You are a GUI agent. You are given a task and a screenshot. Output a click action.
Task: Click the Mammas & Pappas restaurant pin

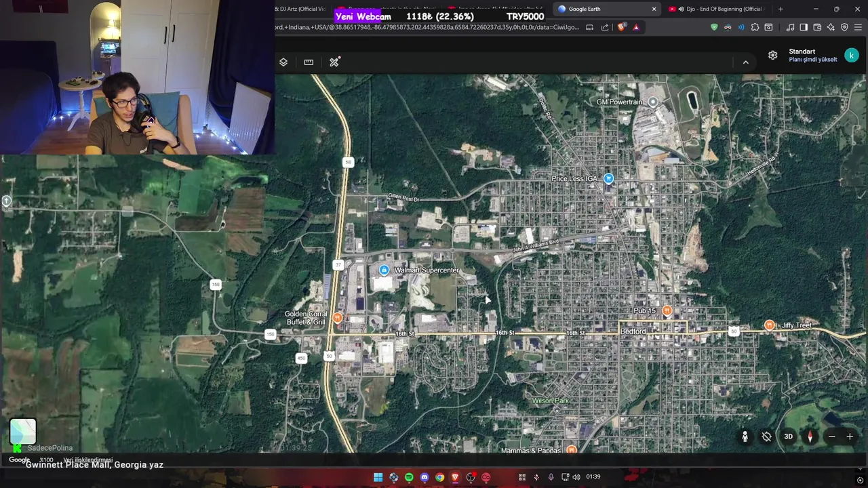point(571,449)
